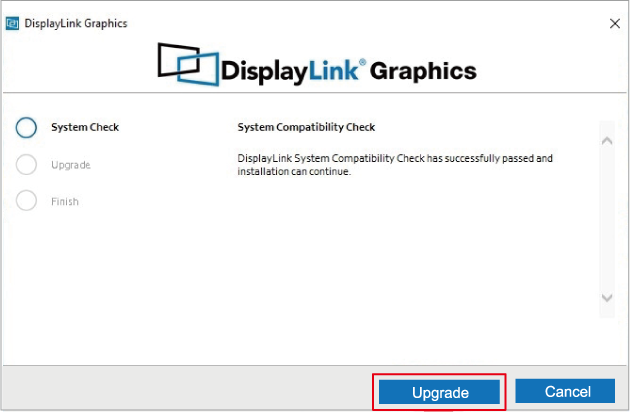Select the System Check step circle

click(27, 127)
